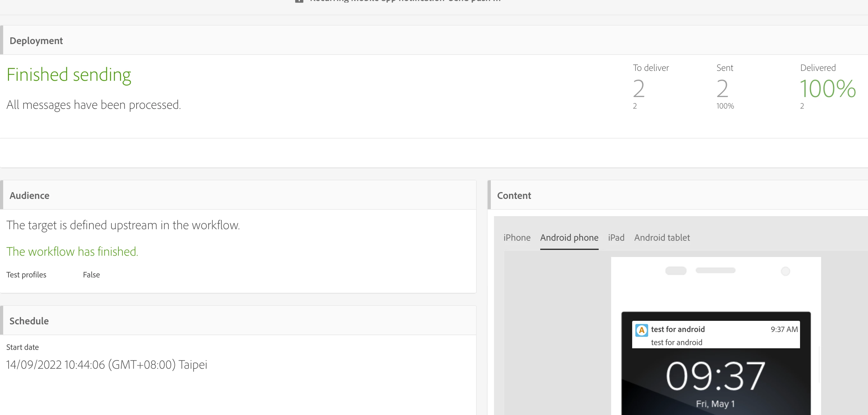The height and width of the screenshot is (415, 868).
Task: Select the Android phone preview tab
Action: pyautogui.click(x=569, y=238)
